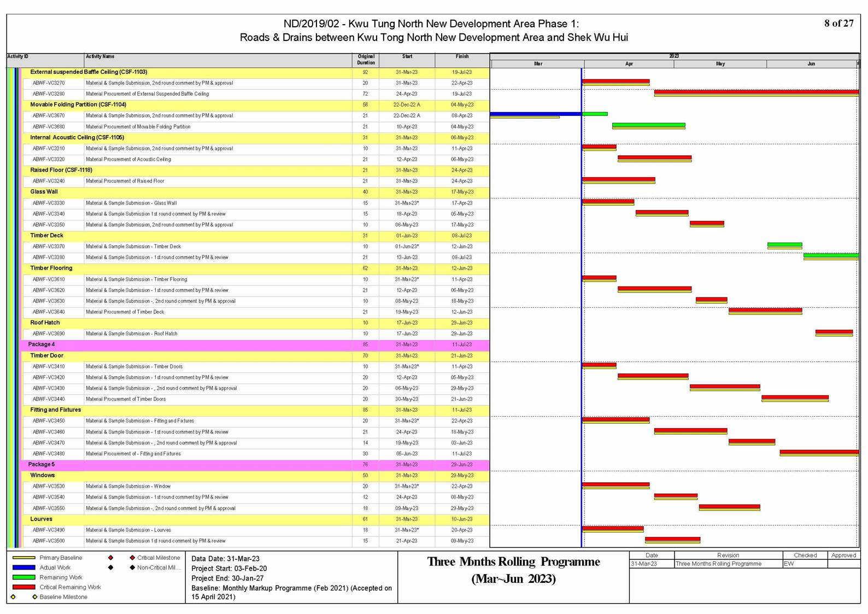Select the Critical Milestone legend label
868x614 pixels.
[x=158, y=558]
